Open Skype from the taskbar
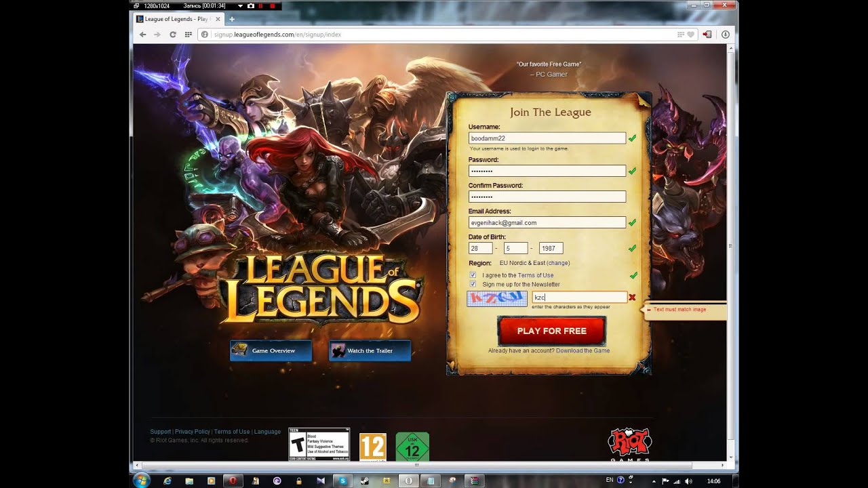The width and height of the screenshot is (868, 488). 342,481
